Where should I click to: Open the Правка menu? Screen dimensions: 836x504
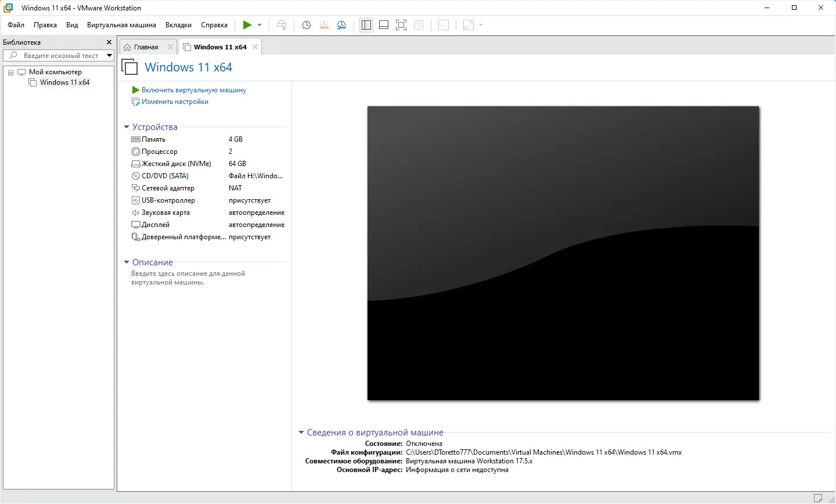tap(45, 25)
